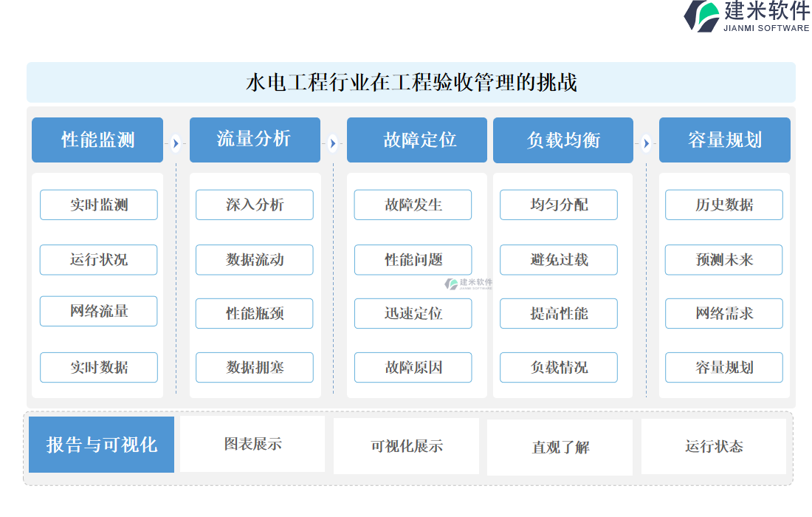
Task: Click the arrow between 性能监测 and 流量分析
Action: [x=176, y=143]
